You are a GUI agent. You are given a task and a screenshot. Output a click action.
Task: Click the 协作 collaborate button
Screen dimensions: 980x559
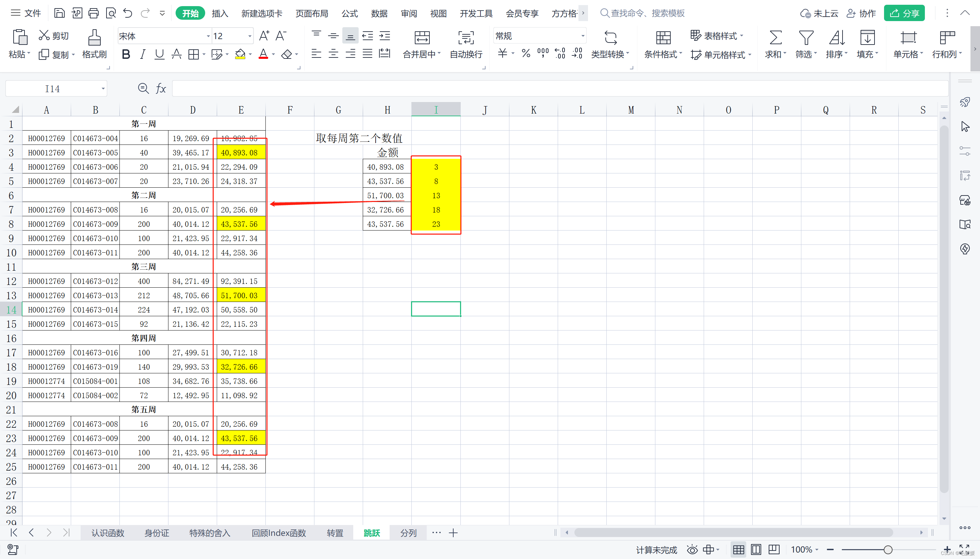click(x=861, y=14)
